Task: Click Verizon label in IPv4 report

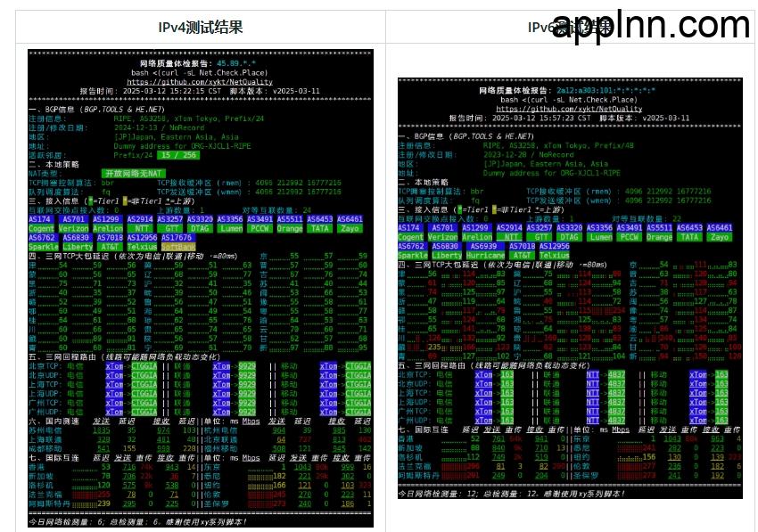Action: [x=73, y=228]
